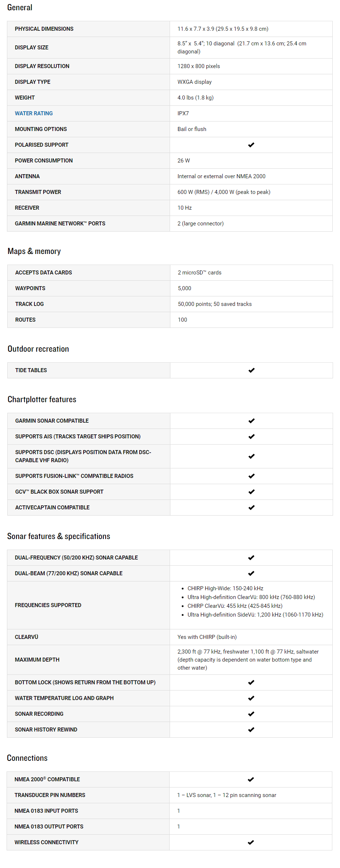Click the Sonar Recording checkmark icon

251,714
